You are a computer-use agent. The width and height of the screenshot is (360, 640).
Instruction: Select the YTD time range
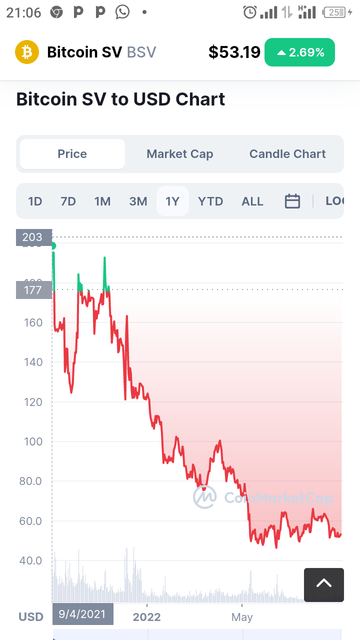pos(211,201)
